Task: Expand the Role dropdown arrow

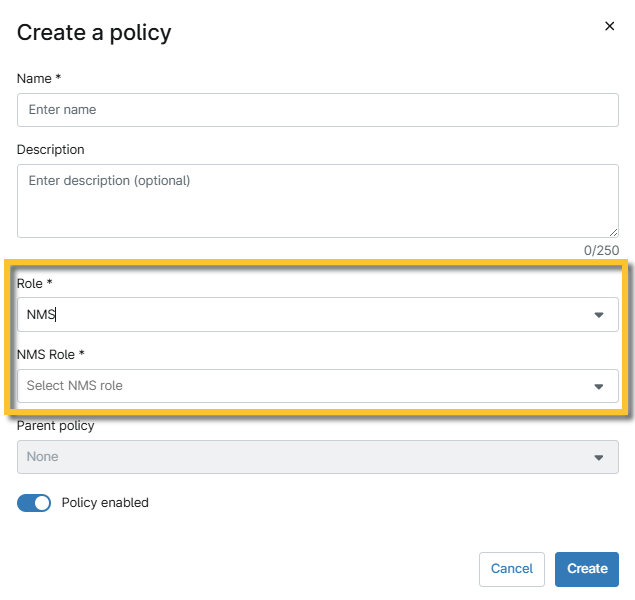Action: point(598,315)
